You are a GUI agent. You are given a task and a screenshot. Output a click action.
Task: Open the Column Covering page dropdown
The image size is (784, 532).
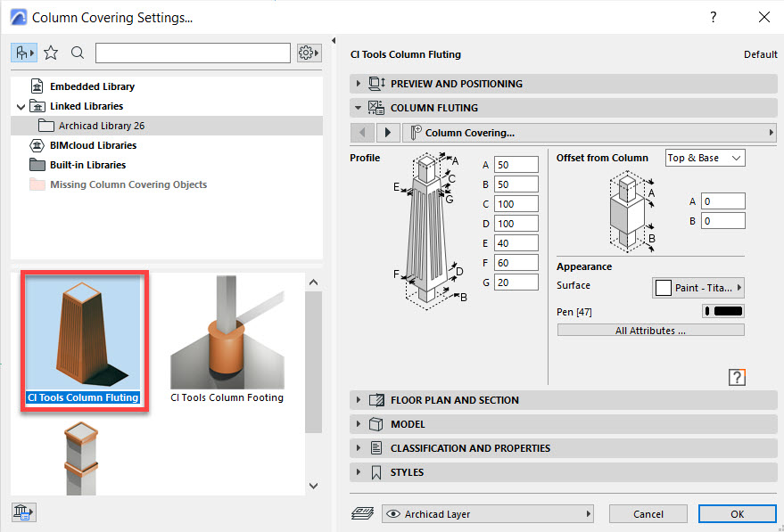coord(589,133)
